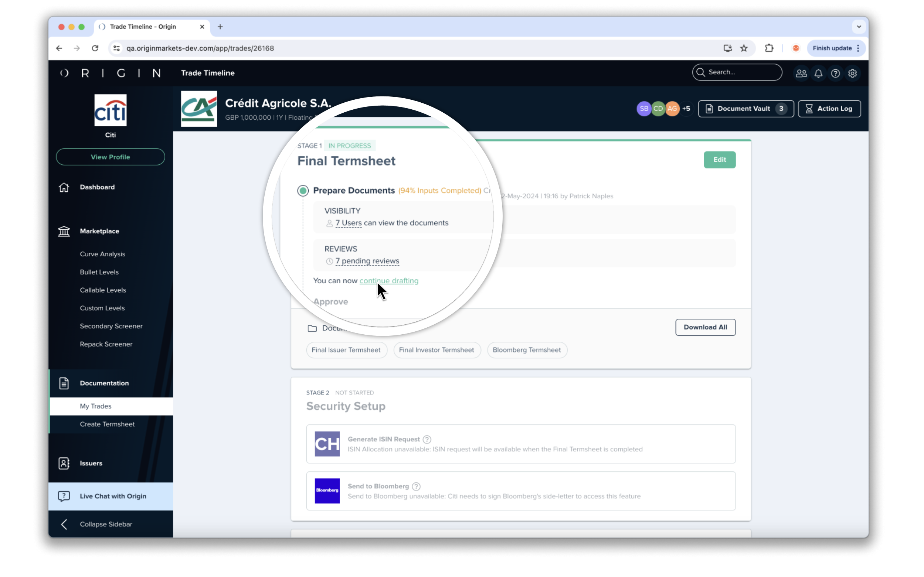The image size is (924, 577).
Task: Click the SB user avatar
Action: (644, 109)
